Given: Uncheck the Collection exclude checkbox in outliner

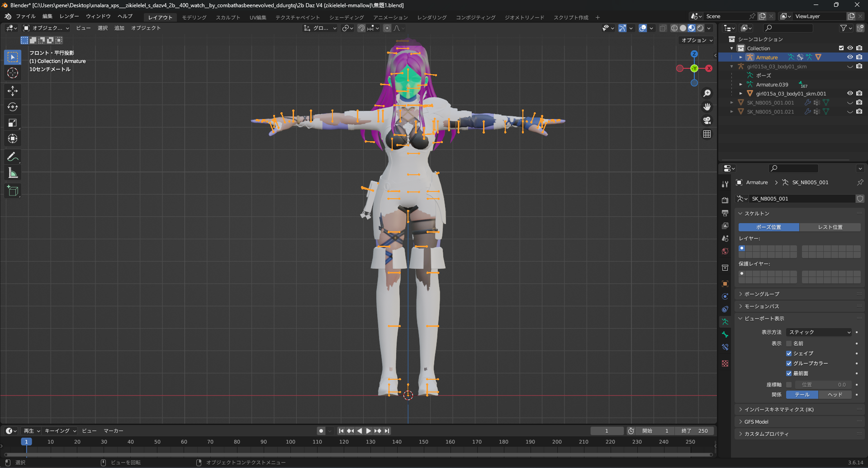Looking at the screenshot, I should tap(841, 48).
